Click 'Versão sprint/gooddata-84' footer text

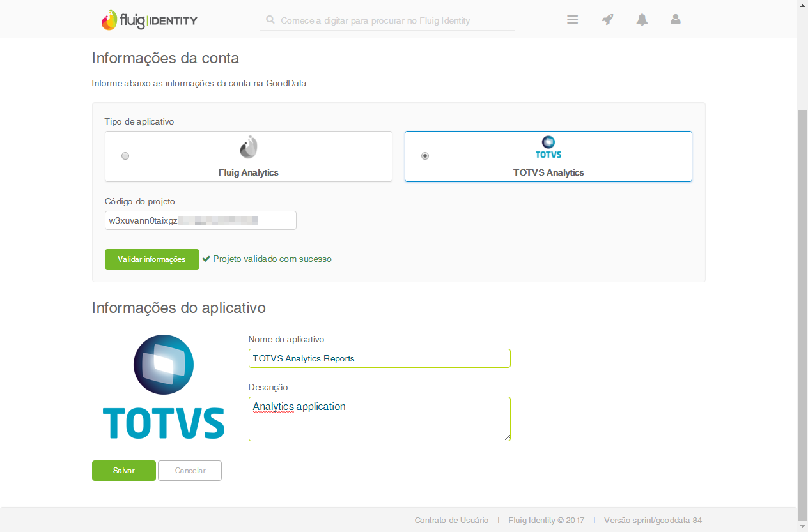click(653, 521)
